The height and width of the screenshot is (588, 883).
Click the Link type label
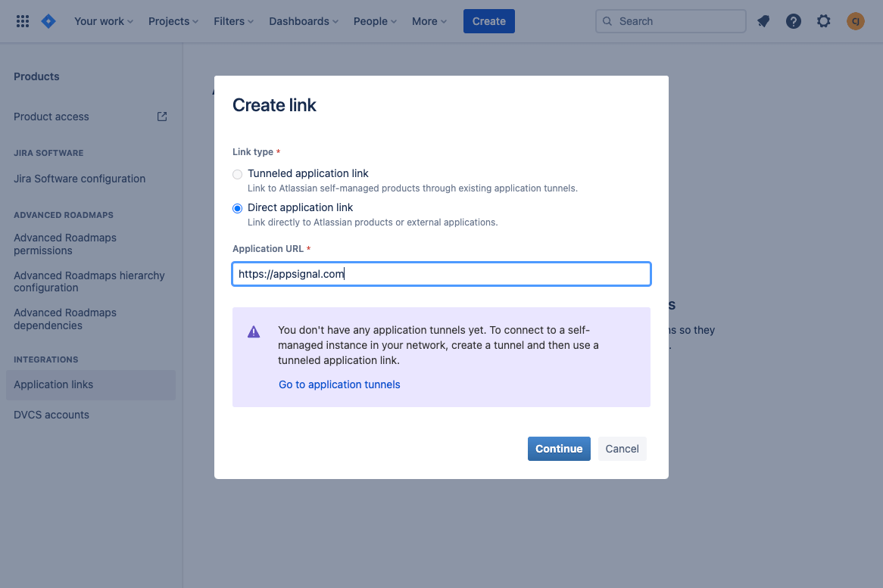point(253,152)
